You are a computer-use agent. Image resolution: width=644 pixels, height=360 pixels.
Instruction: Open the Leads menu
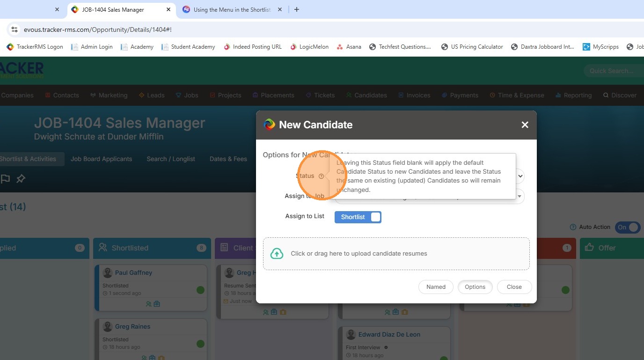pos(152,95)
